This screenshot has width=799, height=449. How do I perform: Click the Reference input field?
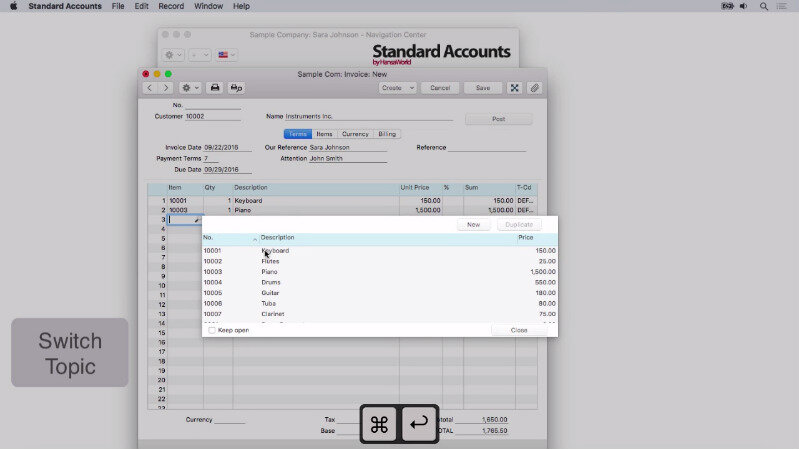(x=487, y=147)
